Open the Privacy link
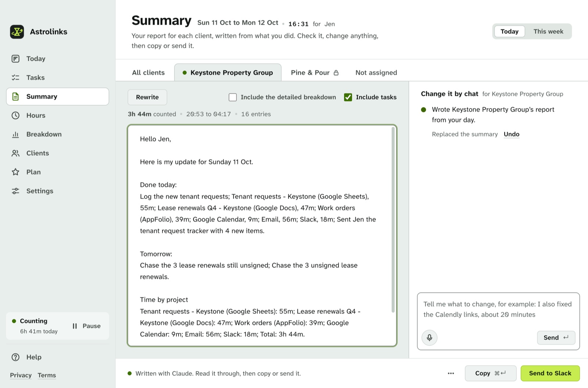The image size is (588, 388). pyautogui.click(x=21, y=375)
